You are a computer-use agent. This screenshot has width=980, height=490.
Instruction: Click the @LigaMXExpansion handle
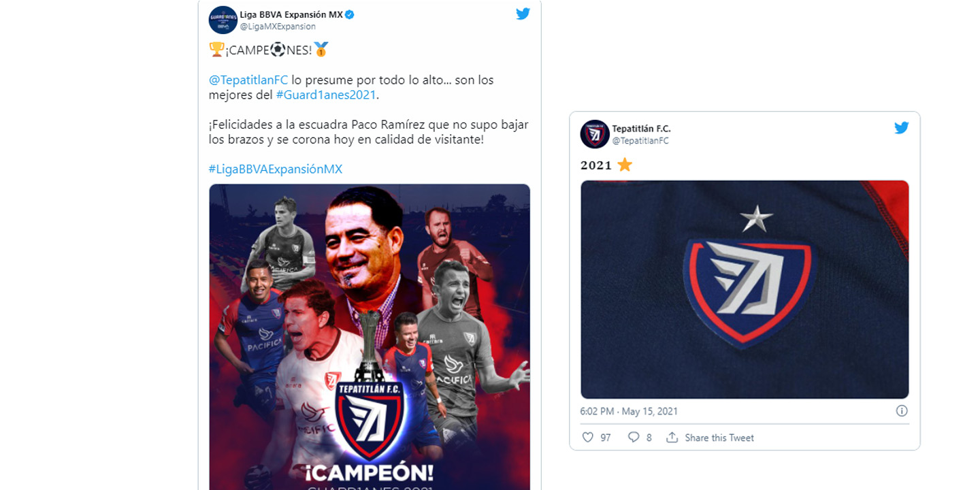[278, 27]
